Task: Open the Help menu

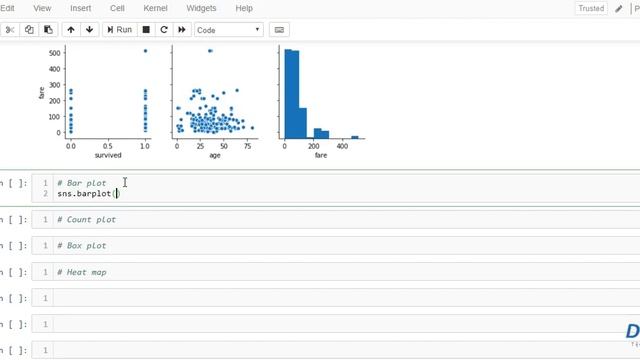Action: pos(244,8)
